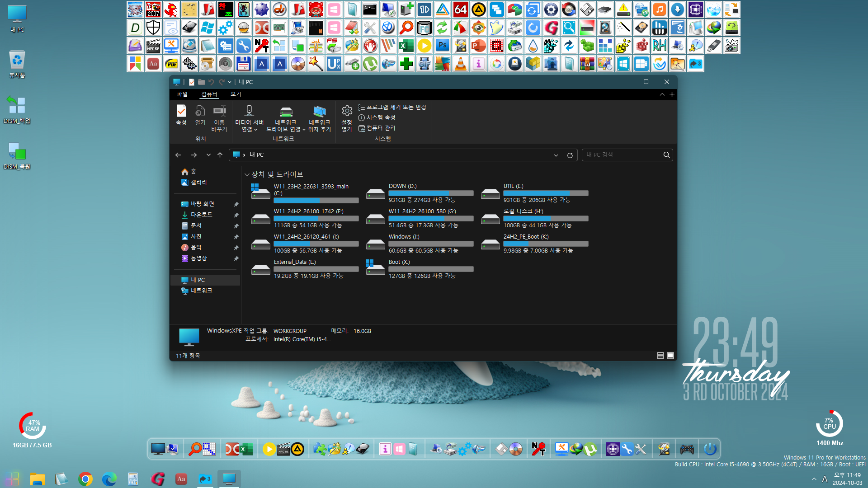This screenshot has height=488, width=868.
Task: Open the Recycle Bin (휴지통) desktop icon
Action: 17,64
